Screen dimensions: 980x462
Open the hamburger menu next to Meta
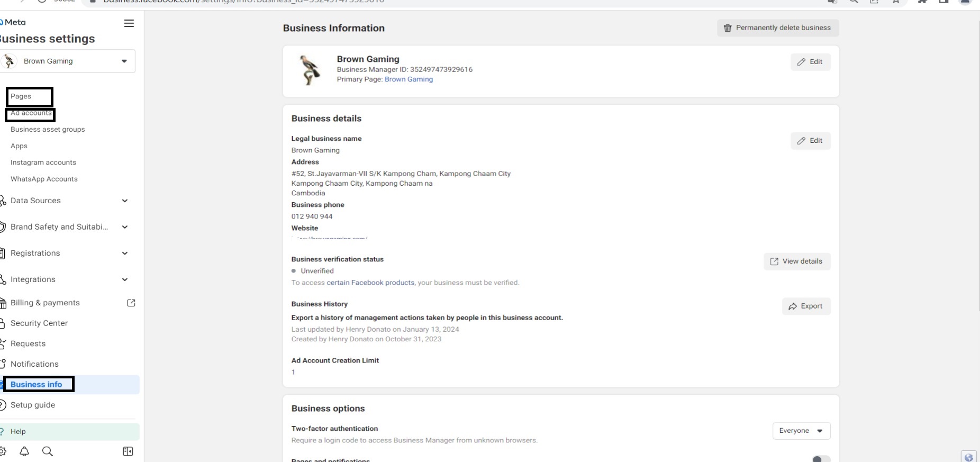point(129,23)
